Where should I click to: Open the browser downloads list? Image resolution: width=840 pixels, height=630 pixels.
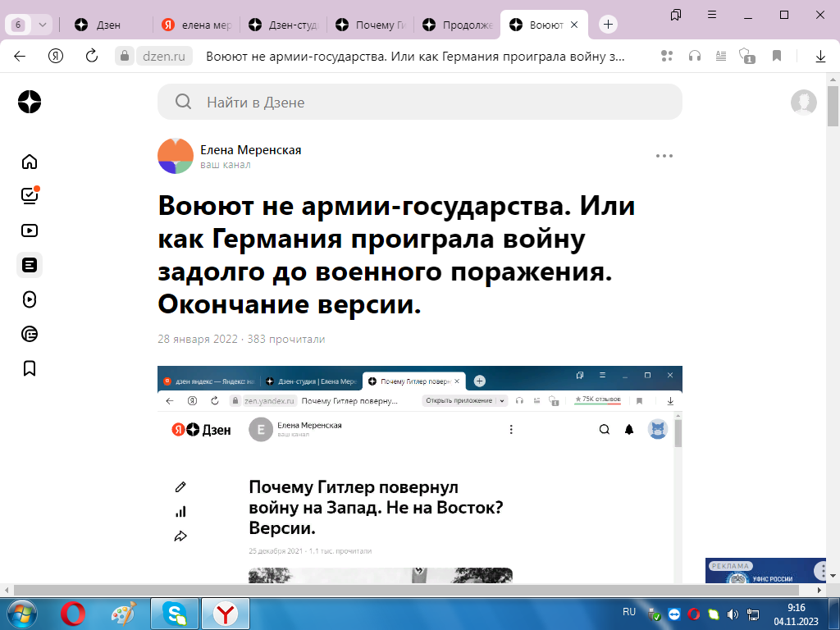pos(821,57)
